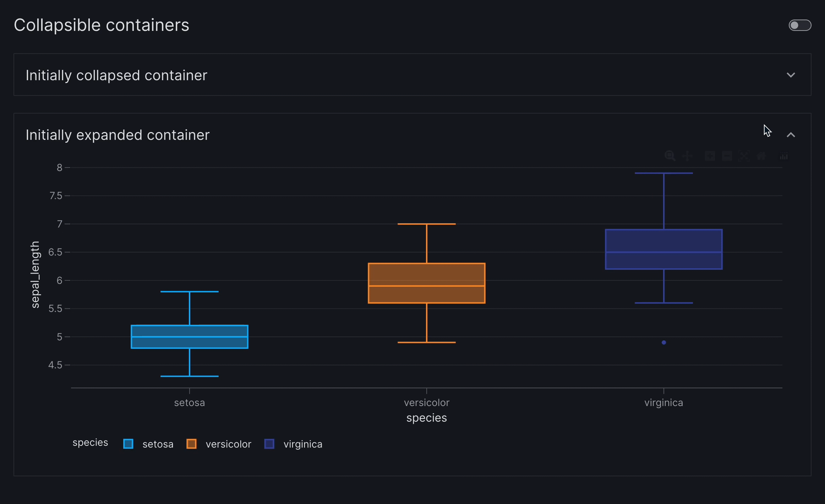Viewport: 825px width, 504px height.
Task: Toggle setosa trace in legend
Action: [x=158, y=444]
